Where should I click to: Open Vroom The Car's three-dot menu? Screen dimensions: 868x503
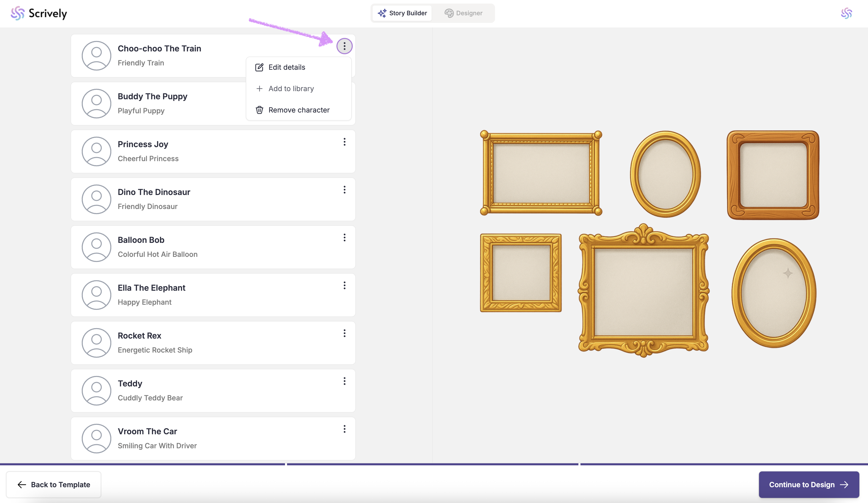pyautogui.click(x=344, y=429)
